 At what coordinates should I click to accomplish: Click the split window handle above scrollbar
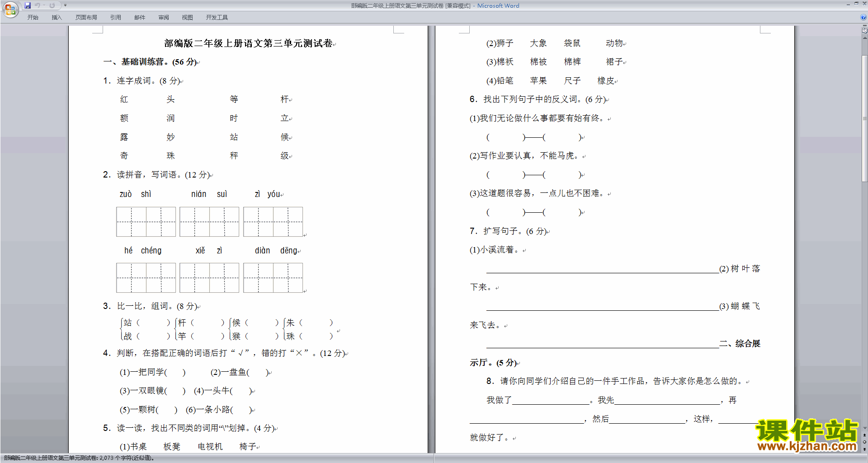point(864,26)
